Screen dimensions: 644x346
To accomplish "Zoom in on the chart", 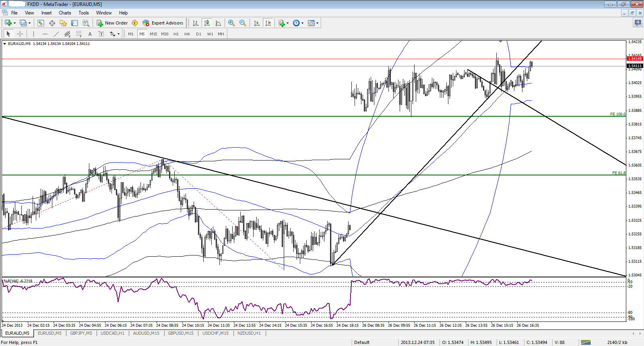I will pyautogui.click(x=231, y=23).
